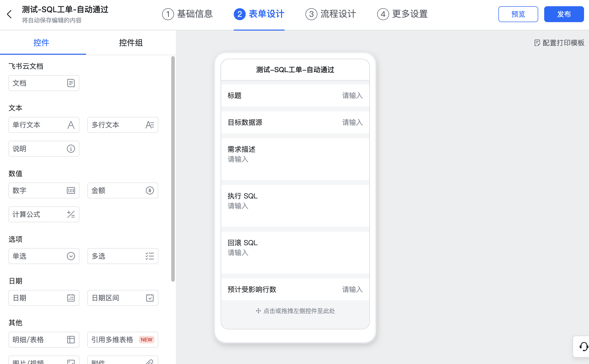Open step 4 更多设置
Viewport: 589px width, 364px height.
tap(402, 14)
